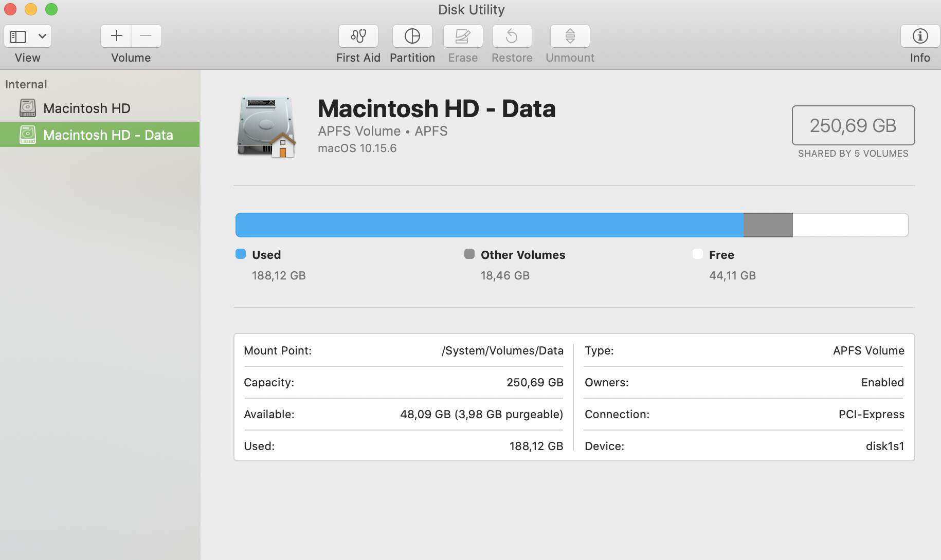This screenshot has width=941, height=560.
Task: Toggle the sidebar view button
Action: pos(19,36)
